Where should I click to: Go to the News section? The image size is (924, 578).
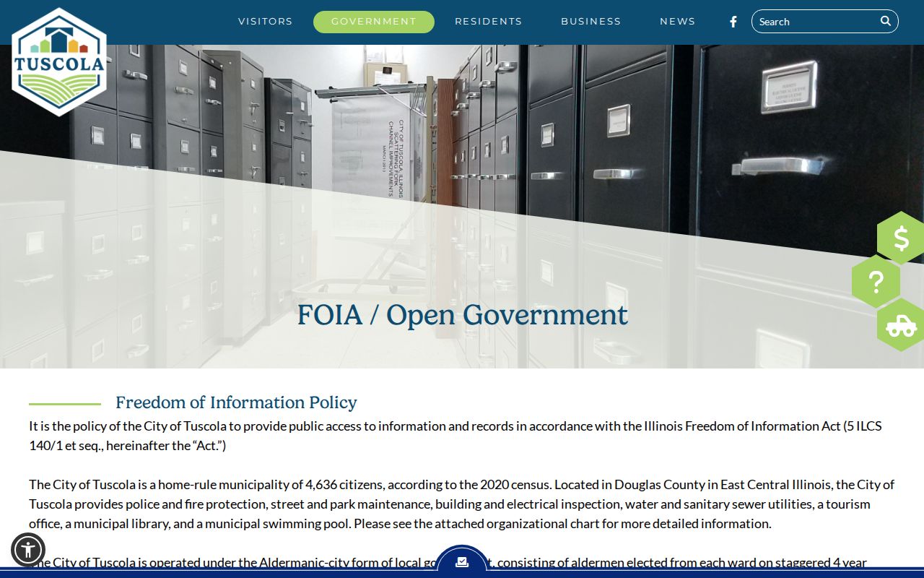pos(678,22)
